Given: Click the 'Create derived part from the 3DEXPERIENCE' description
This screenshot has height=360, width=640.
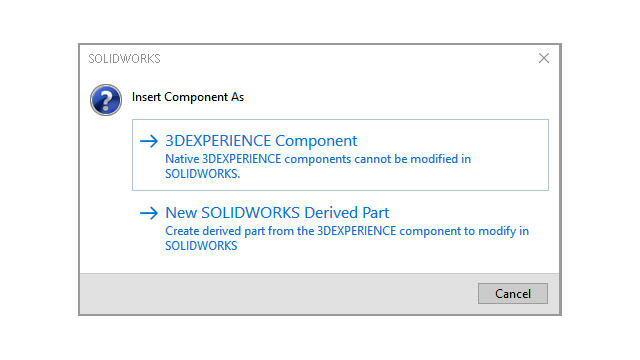Looking at the screenshot, I should click(x=347, y=238).
